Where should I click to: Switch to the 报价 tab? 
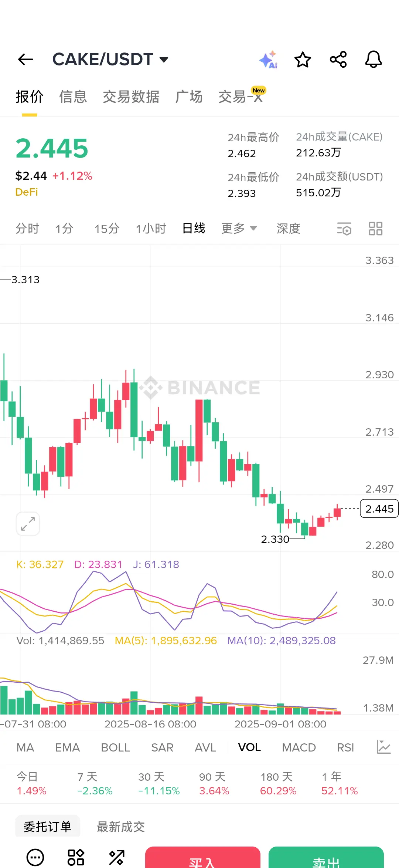(x=30, y=97)
